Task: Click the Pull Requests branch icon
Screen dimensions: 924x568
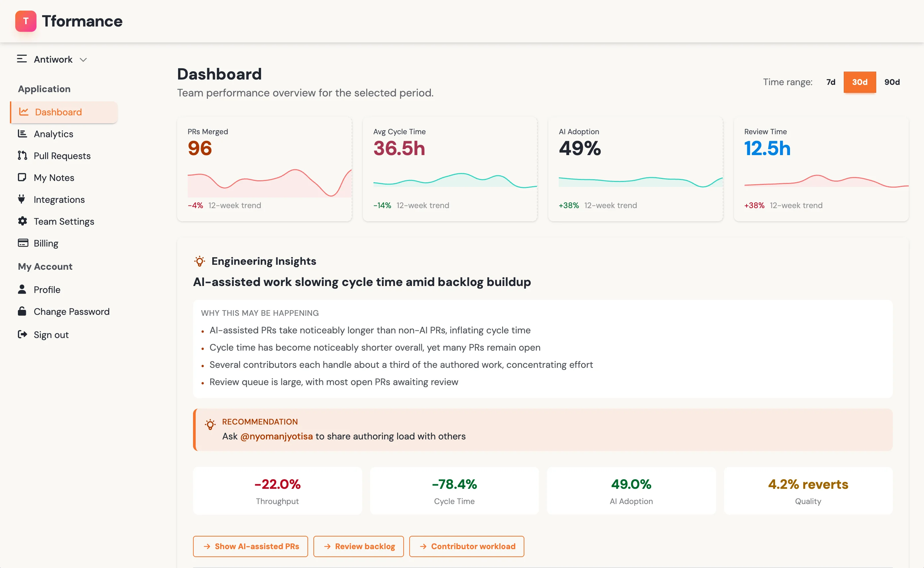Action: tap(23, 155)
